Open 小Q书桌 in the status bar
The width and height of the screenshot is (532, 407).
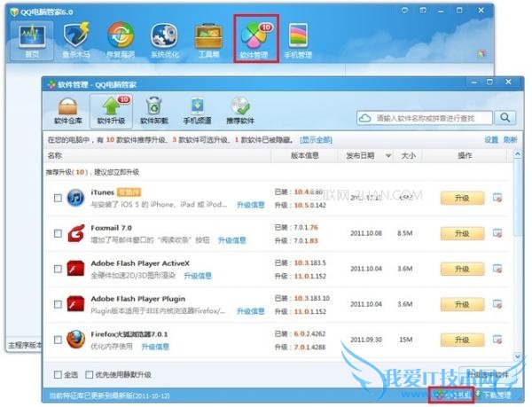[x=452, y=395]
